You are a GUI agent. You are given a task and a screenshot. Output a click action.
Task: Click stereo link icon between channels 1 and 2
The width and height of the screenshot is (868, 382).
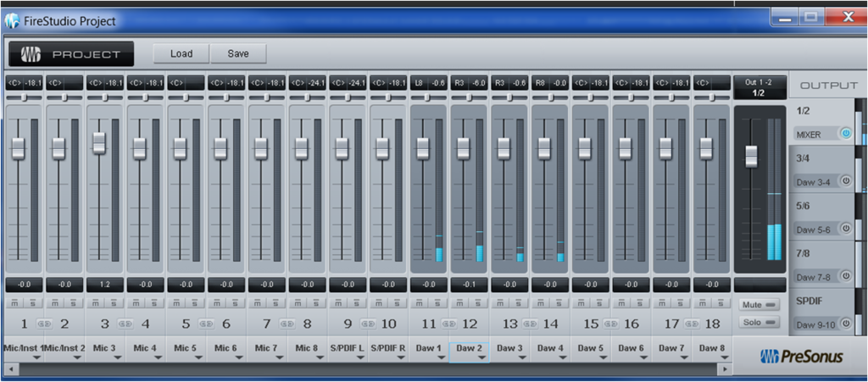[42, 323]
